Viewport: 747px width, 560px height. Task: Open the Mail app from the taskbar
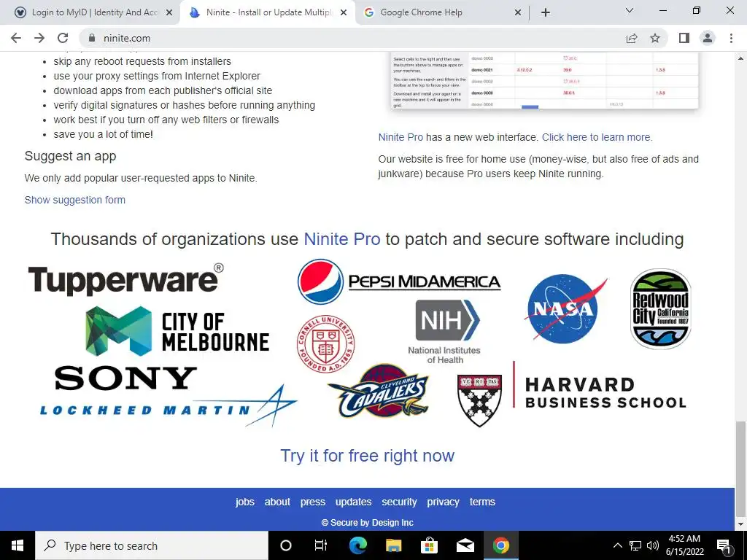click(x=465, y=545)
